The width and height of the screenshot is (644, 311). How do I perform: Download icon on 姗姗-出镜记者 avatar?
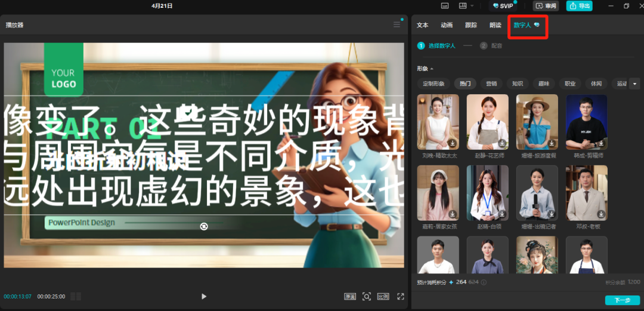point(552,215)
